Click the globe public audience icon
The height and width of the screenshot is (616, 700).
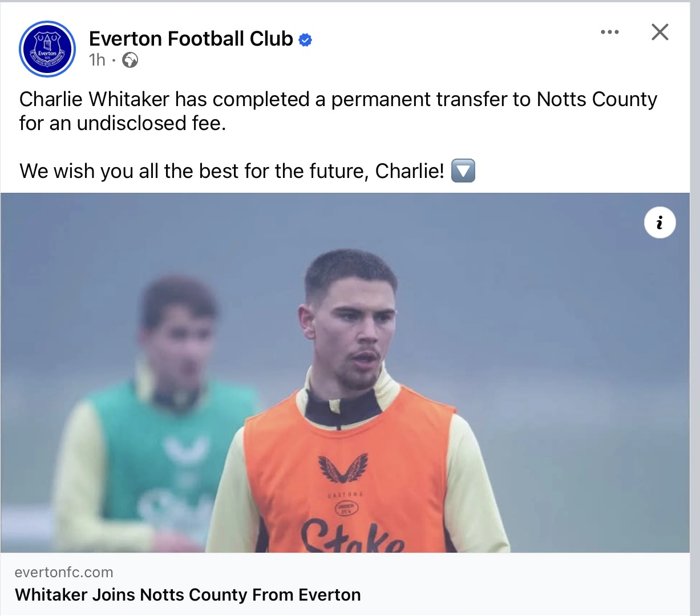(130, 60)
